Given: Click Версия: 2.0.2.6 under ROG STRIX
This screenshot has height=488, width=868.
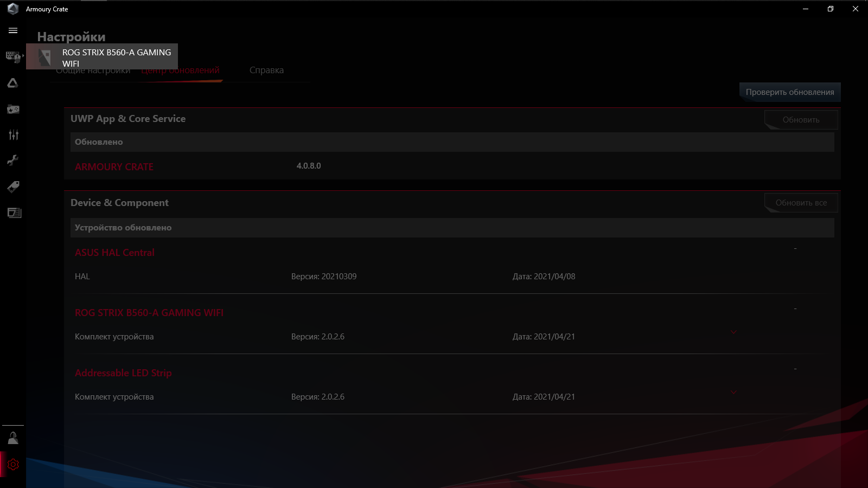Looking at the screenshot, I should click(x=318, y=337).
